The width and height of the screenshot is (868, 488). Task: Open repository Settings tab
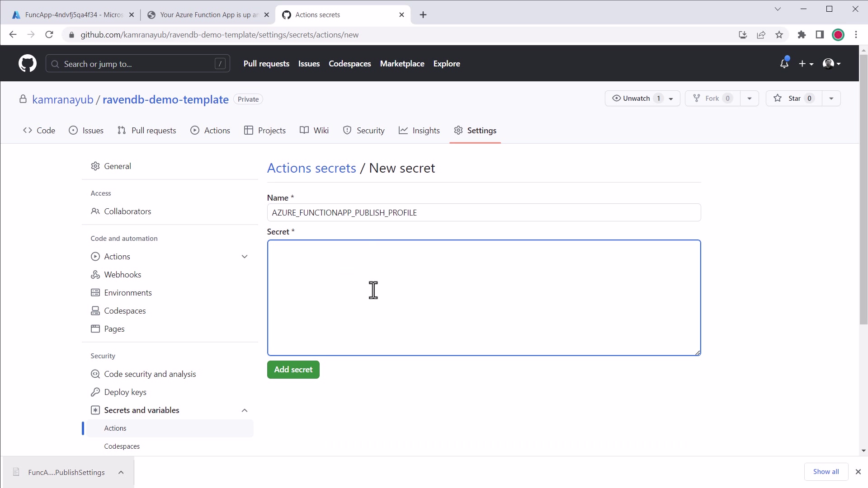(475, 131)
